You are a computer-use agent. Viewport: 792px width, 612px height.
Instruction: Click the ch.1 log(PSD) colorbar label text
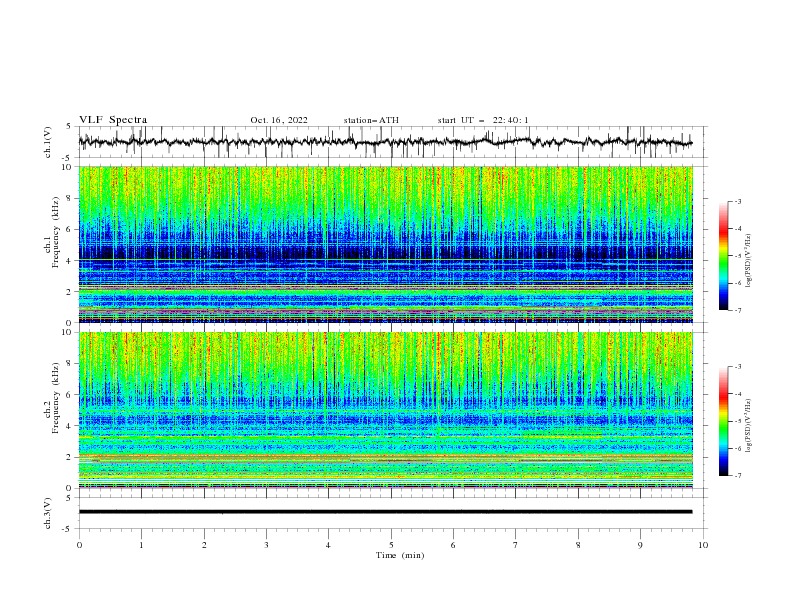748,261
